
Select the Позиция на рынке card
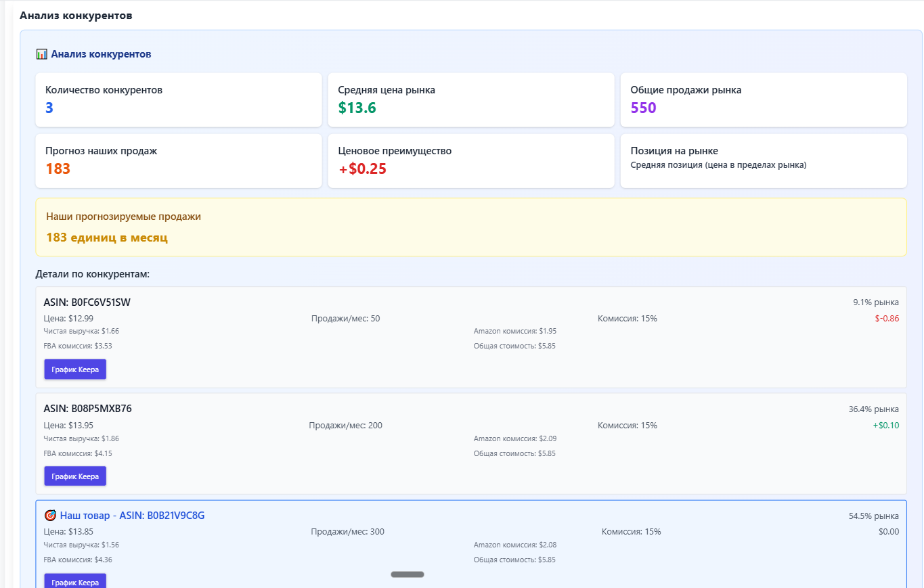click(763, 160)
